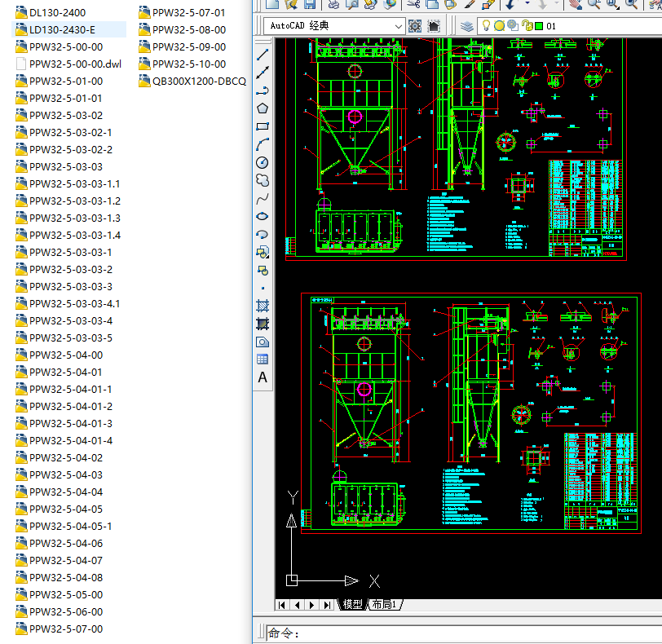This screenshot has height=644, width=662.
Task: Lock layer 01 with the padlock toggle
Action: [526, 25]
